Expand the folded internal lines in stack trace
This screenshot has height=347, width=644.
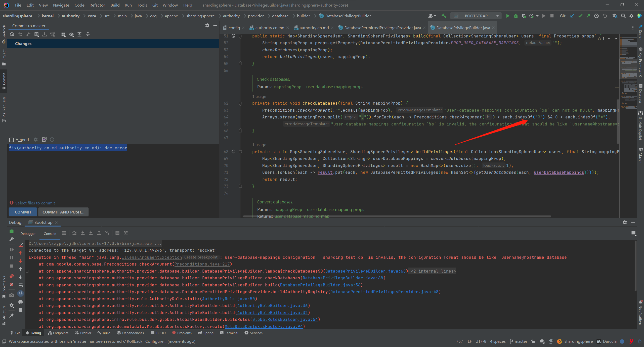click(x=433, y=271)
